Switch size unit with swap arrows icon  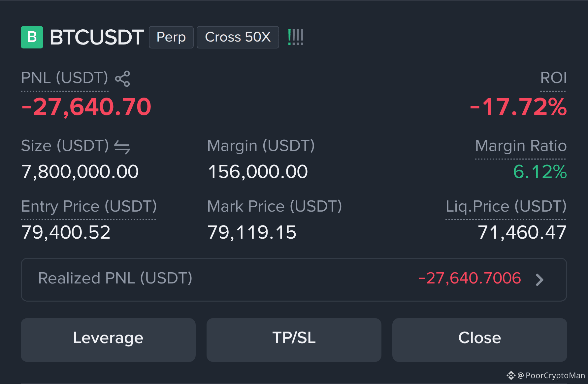(x=122, y=147)
